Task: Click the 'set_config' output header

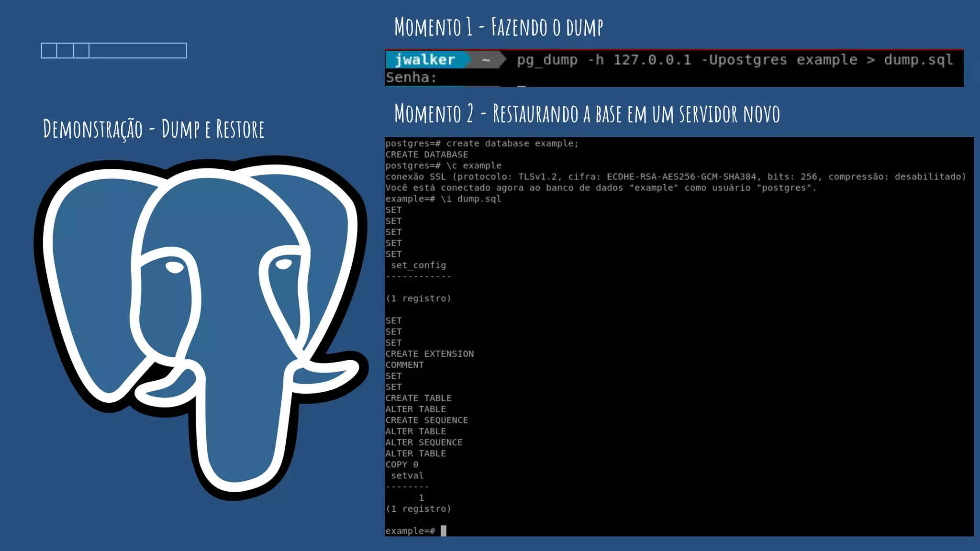Action: click(419, 265)
